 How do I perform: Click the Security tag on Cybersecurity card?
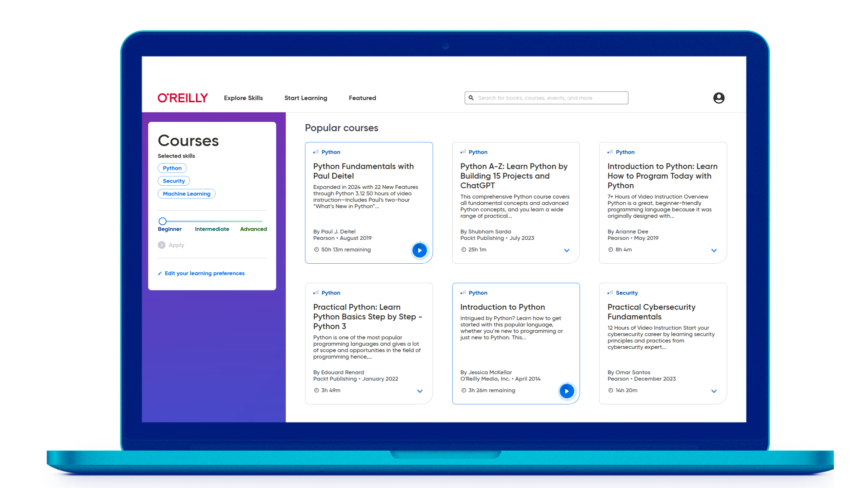pos(627,293)
